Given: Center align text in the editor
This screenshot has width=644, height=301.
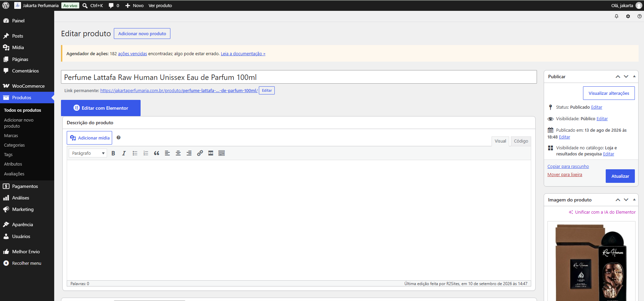Looking at the screenshot, I should click(x=178, y=153).
